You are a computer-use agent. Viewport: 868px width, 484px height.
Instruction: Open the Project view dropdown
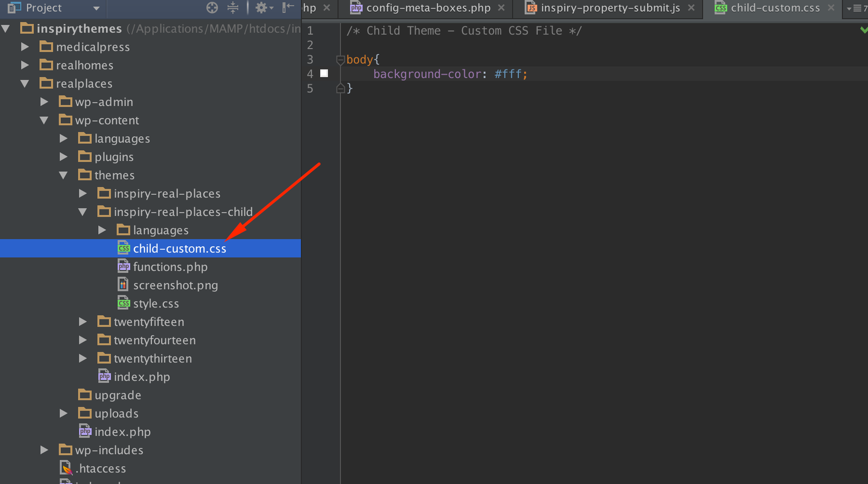tap(96, 8)
